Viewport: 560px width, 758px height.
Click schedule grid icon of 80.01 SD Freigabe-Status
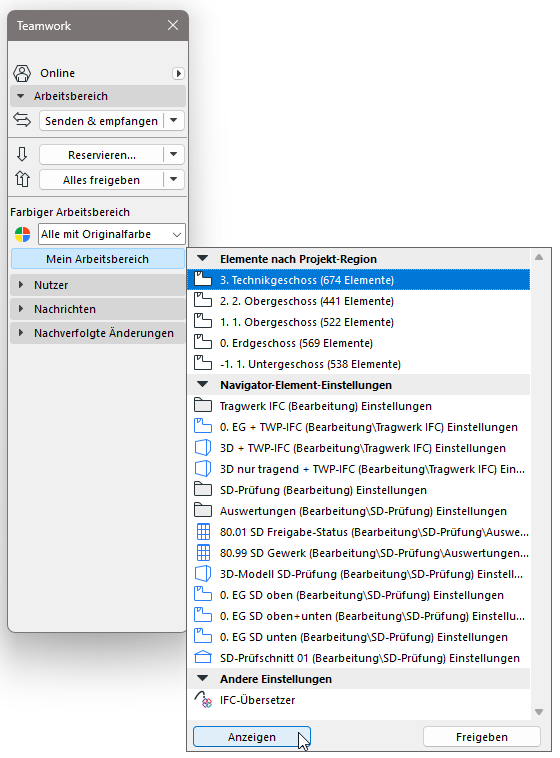point(203,532)
